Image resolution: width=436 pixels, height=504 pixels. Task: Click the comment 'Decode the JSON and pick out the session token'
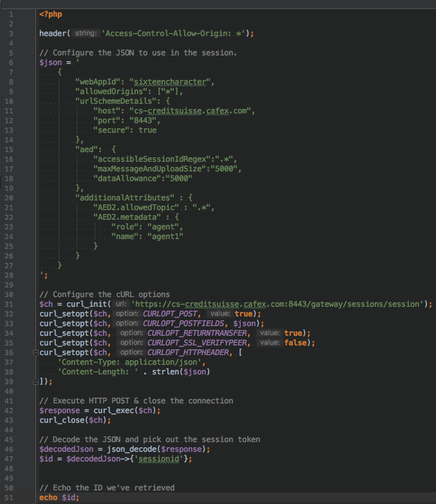point(149,440)
